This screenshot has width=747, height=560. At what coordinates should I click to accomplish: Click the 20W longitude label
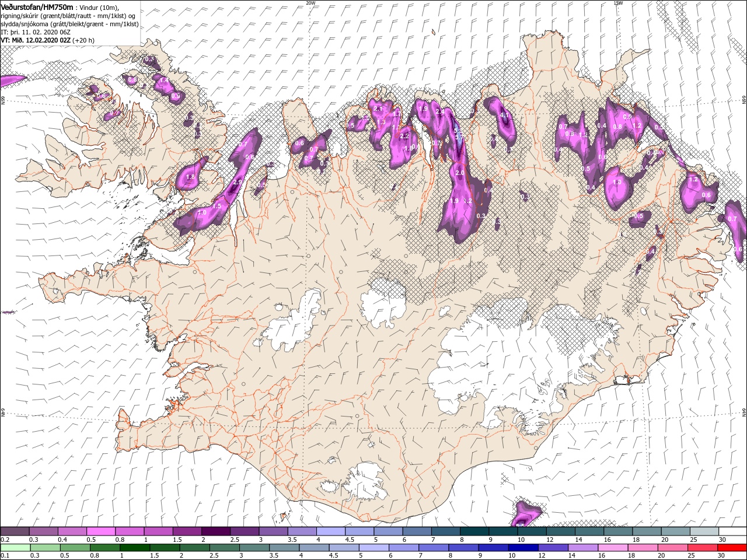pyautogui.click(x=310, y=2)
